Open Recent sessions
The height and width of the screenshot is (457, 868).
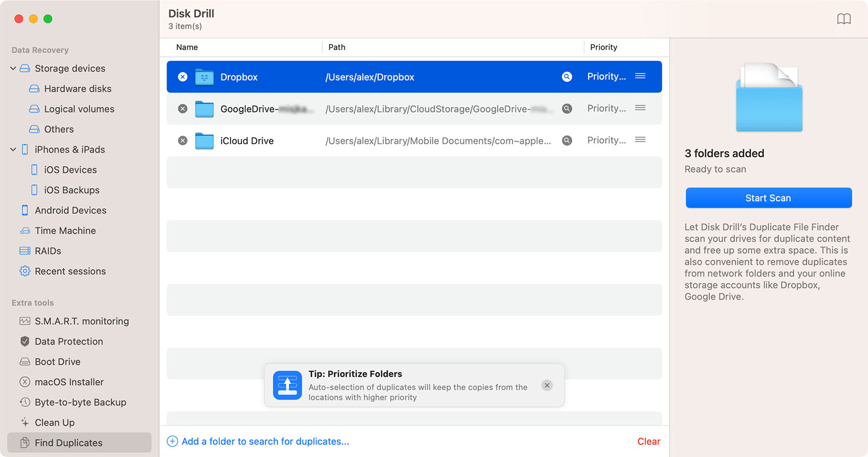[70, 271]
